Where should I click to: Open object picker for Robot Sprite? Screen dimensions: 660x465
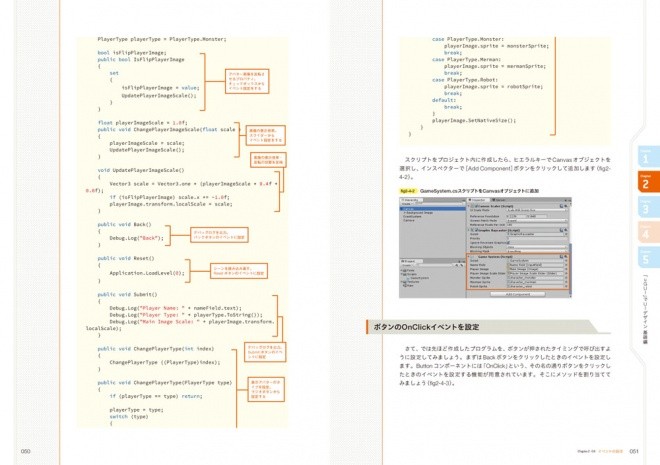pyautogui.click(x=566, y=286)
